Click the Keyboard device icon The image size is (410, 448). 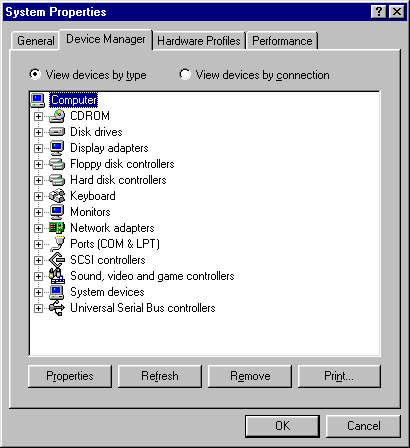click(57, 196)
